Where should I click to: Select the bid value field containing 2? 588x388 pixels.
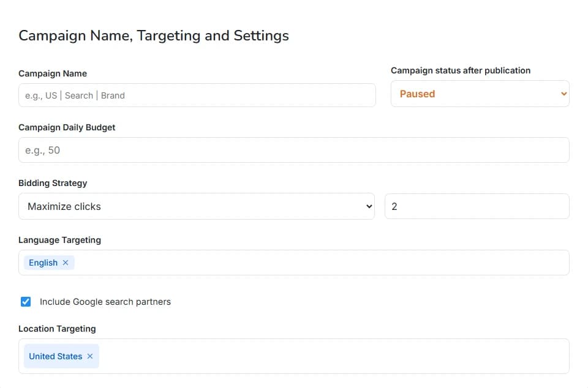point(477,206)
